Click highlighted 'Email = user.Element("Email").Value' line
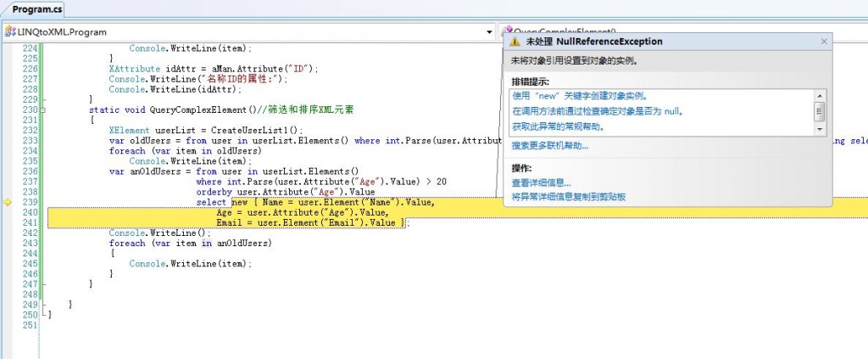The height and width of the screenshot is (359, 868). coord(310,222)
